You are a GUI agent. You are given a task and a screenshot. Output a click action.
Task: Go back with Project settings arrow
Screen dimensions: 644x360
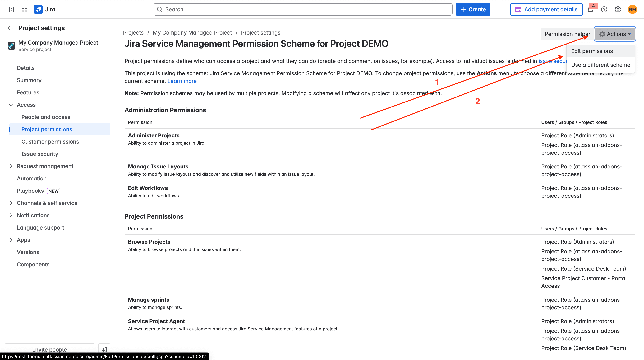click(11, 28)
